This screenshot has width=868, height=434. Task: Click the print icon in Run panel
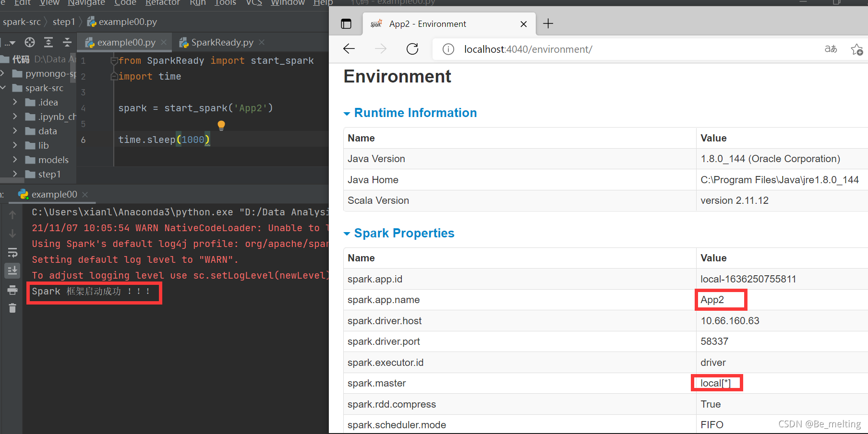(x=12, y=290)
